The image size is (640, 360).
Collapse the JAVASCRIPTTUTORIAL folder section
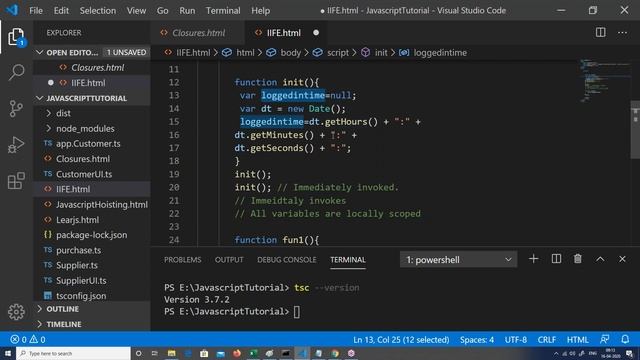click(x=40, y=98)
